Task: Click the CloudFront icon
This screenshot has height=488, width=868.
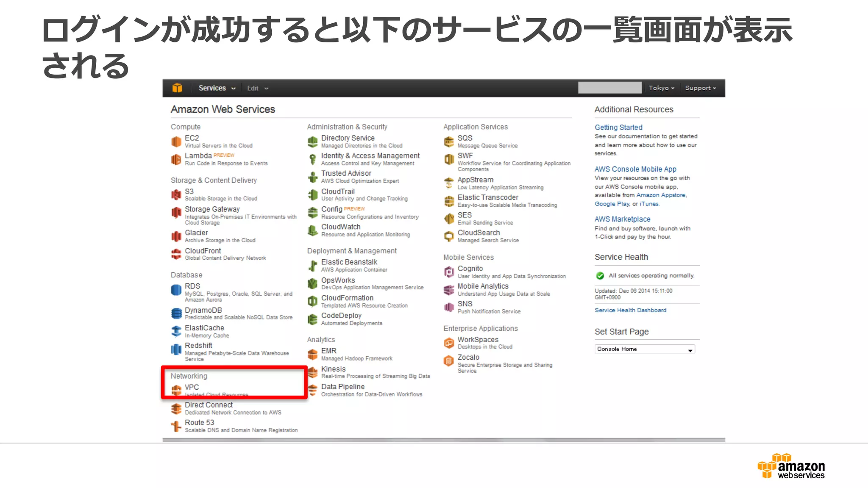Action: click(x=176, y=254)
